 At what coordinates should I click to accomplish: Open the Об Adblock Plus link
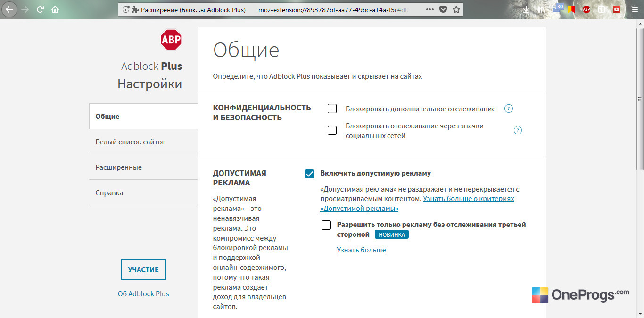coord(143,293)
